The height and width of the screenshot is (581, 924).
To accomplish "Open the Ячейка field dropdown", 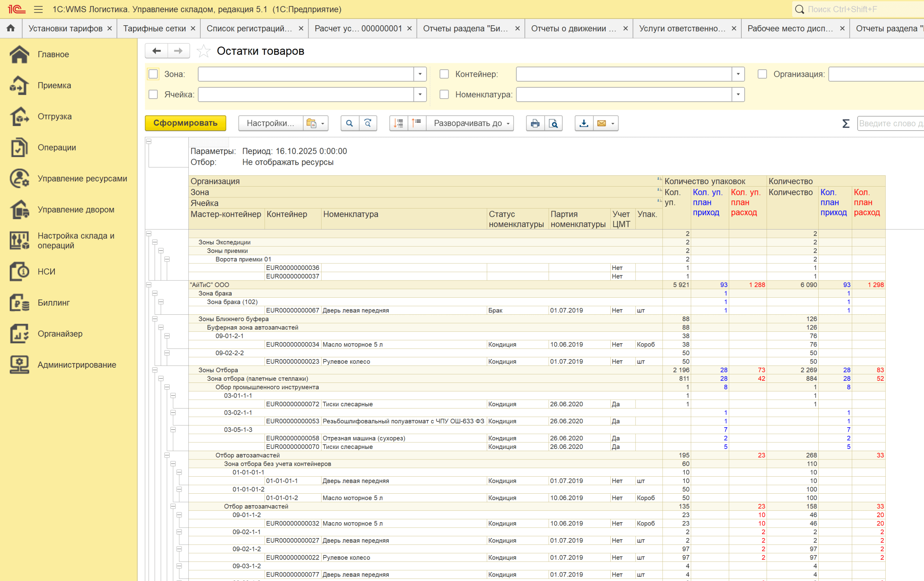I will point(420,95).
